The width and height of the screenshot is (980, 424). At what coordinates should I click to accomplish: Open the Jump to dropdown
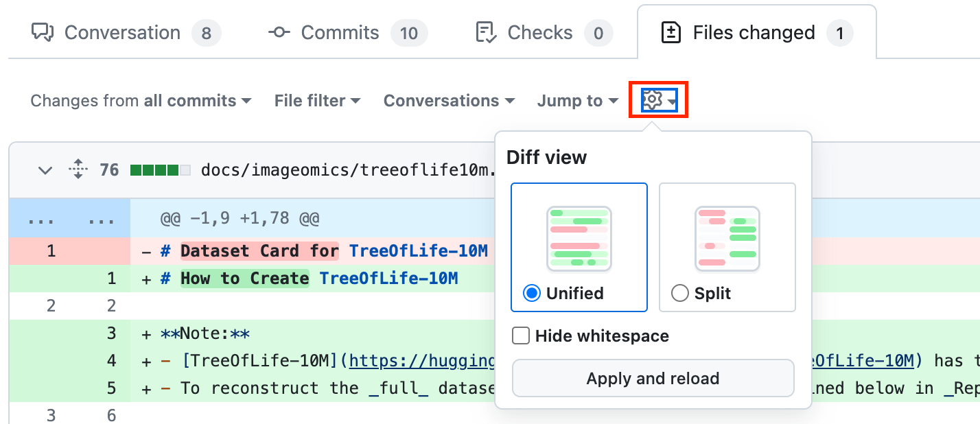(x=578, y=101)
